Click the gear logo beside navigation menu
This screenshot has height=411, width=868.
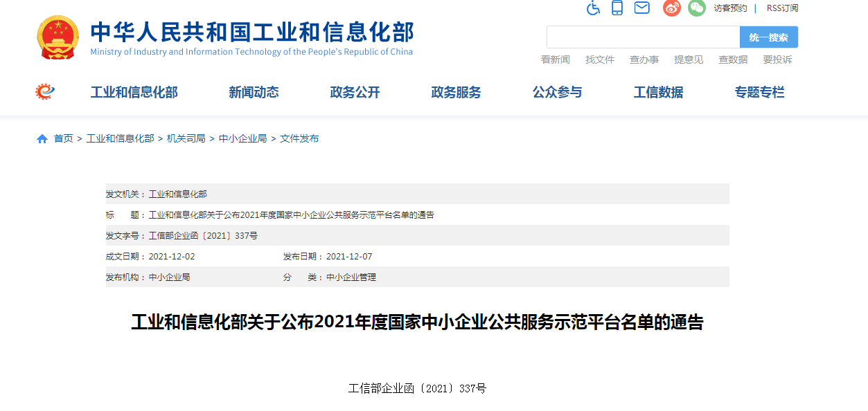(45, 91)
